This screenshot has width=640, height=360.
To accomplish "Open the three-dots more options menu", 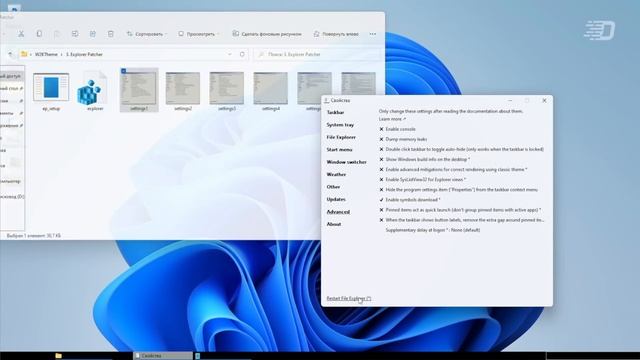I will point(373,34).
